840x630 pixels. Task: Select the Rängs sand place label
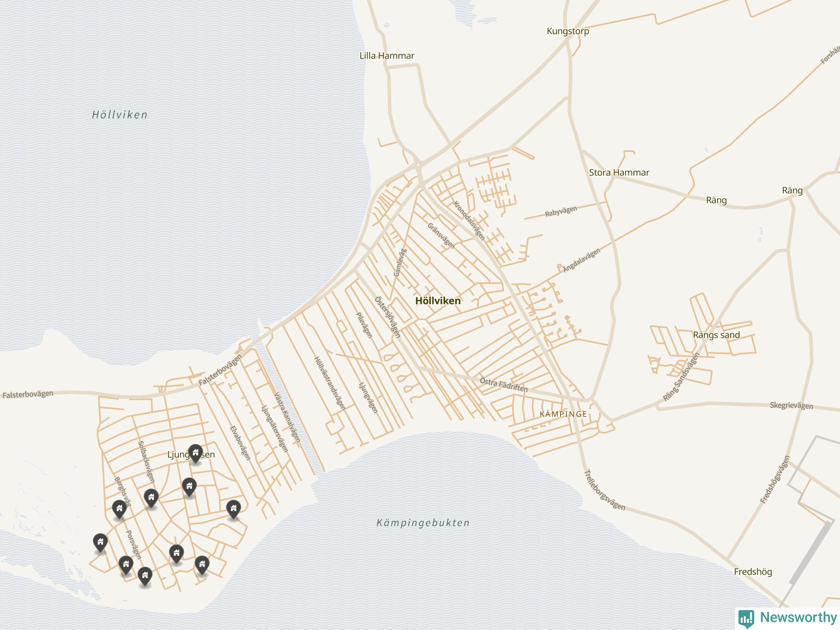[716, 335]
